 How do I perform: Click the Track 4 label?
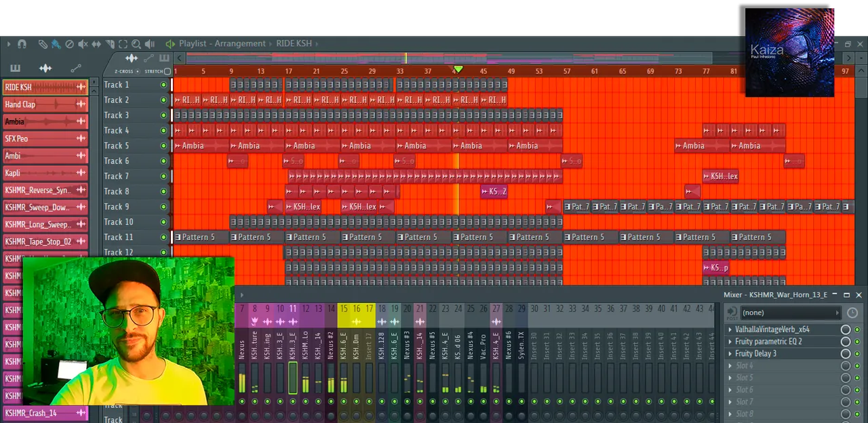tap(117, 130)
